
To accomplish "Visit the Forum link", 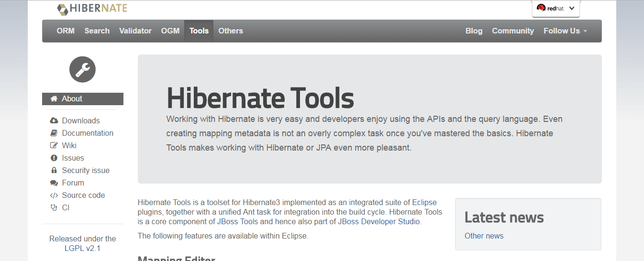I will 73,183.
